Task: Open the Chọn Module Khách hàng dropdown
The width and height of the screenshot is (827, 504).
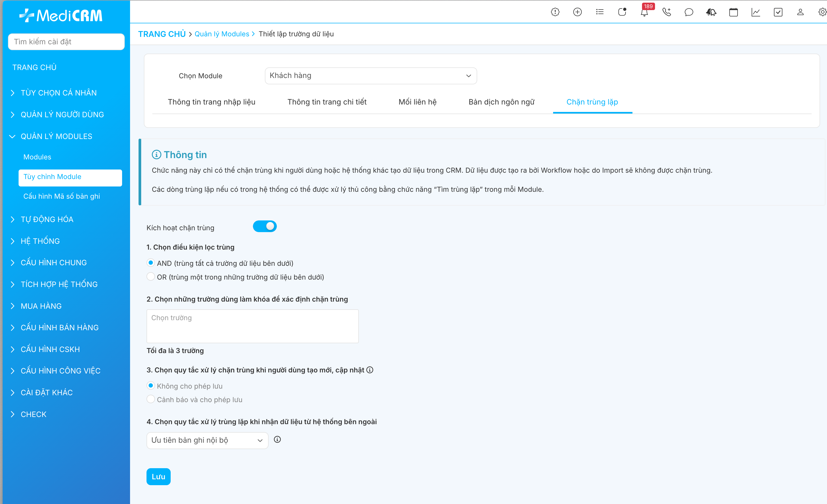Action: [x=371, y=76]
